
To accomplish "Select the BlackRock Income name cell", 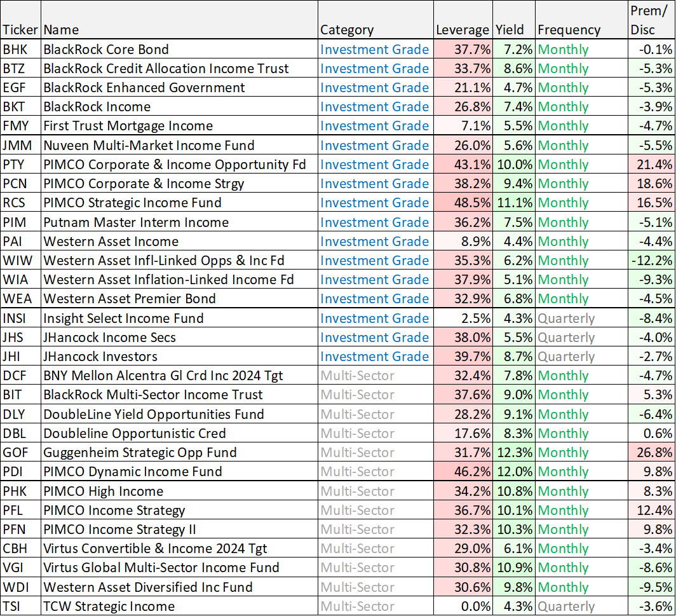I will (x=179, y=107).
